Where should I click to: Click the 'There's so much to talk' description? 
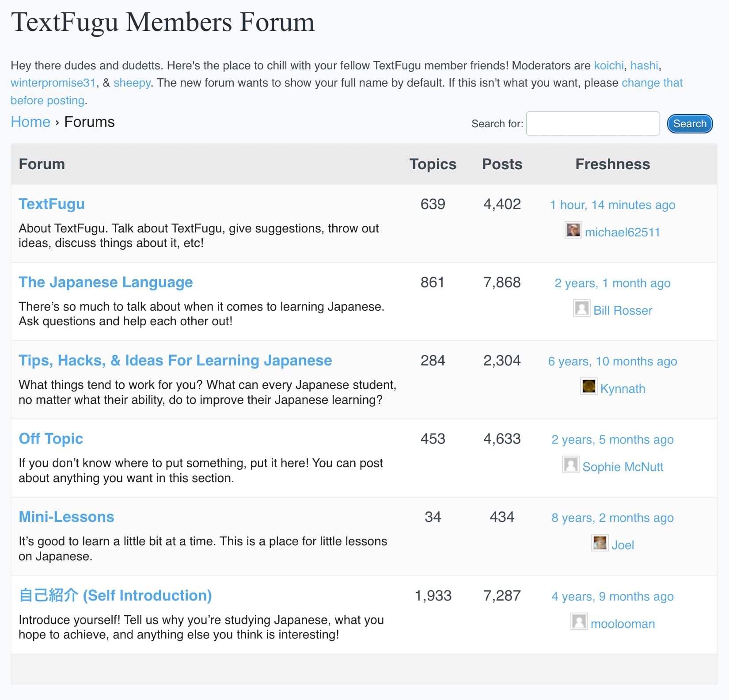click(201, 314)
